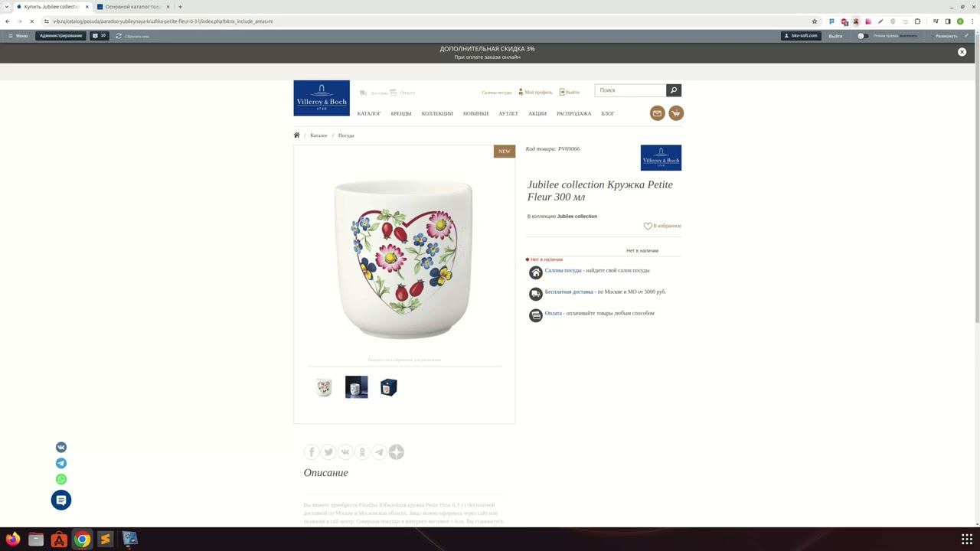Toggle Bitrix edit mode switch
Image resolution: width=980 pixels, height=551 pixels.
[x=863, y=36]
